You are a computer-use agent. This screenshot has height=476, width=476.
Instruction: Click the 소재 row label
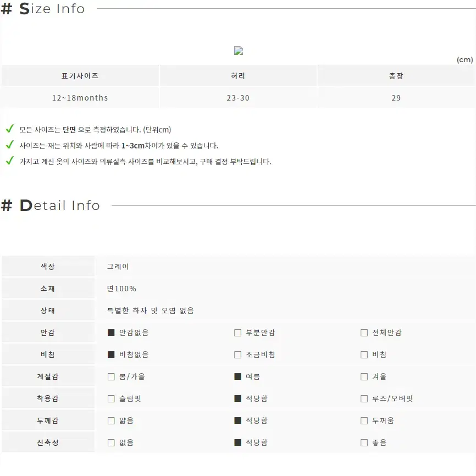(48, 289)
